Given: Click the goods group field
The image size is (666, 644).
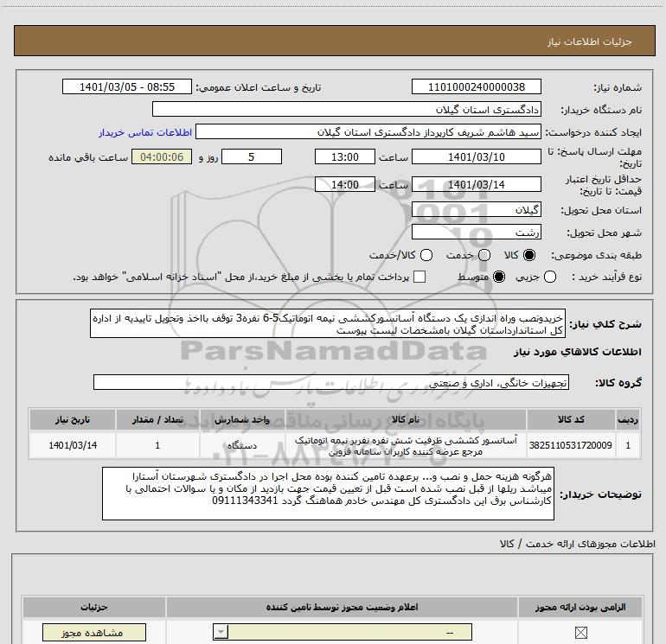Looking at the screenshot, I should [x=331, y=382].
